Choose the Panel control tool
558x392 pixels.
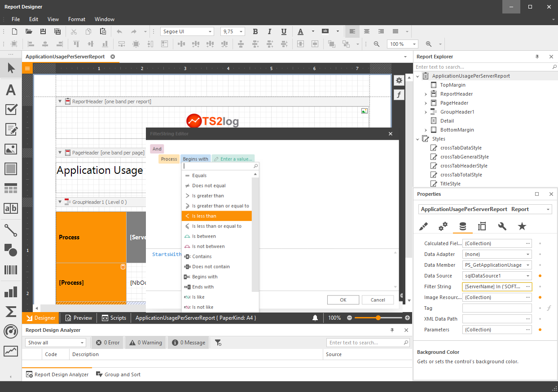click(x=11, y=169)
